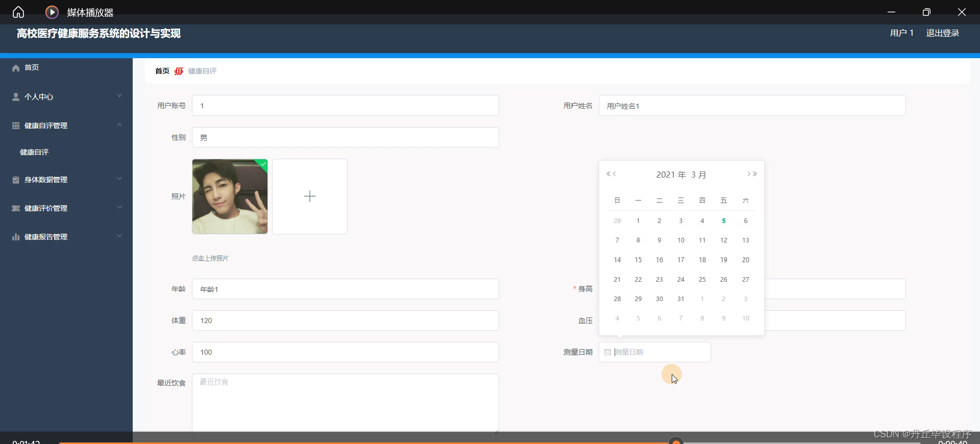Click the 性别 input field
Screen dimensions: 980x444
pos(346,137)
